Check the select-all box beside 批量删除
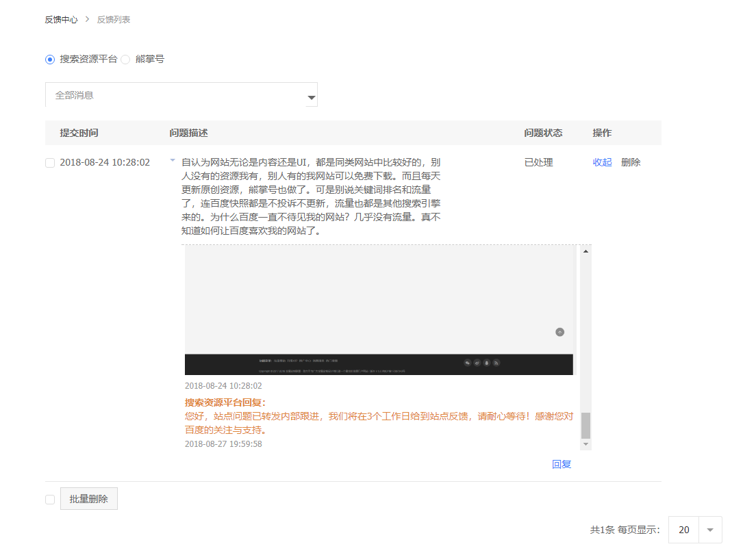 click(50, 500)
